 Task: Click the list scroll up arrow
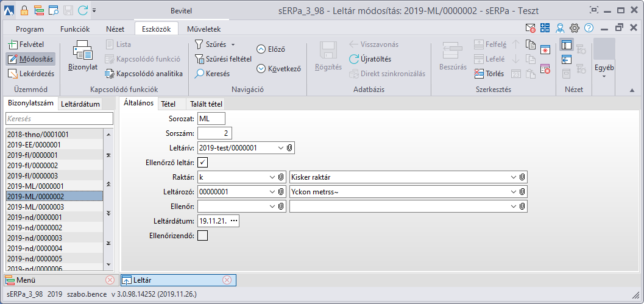tap(108, 135)
